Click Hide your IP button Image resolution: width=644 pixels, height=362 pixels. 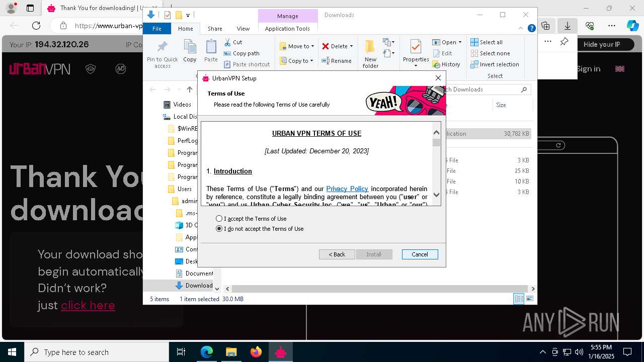click(602, 44)
